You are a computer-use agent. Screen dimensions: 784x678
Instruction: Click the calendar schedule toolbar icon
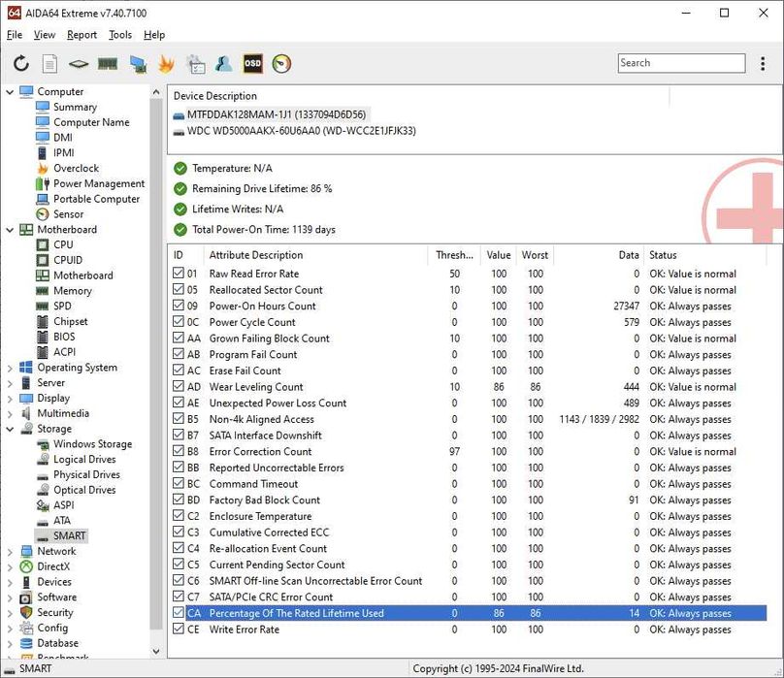[x=195, y=64]
